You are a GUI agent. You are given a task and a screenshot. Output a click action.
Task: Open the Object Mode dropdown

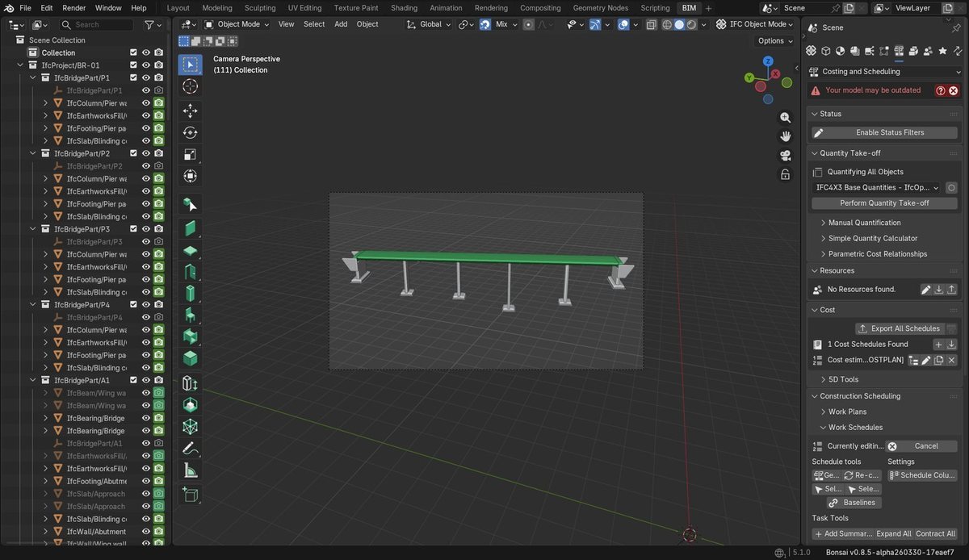click(x=237, y=24)
